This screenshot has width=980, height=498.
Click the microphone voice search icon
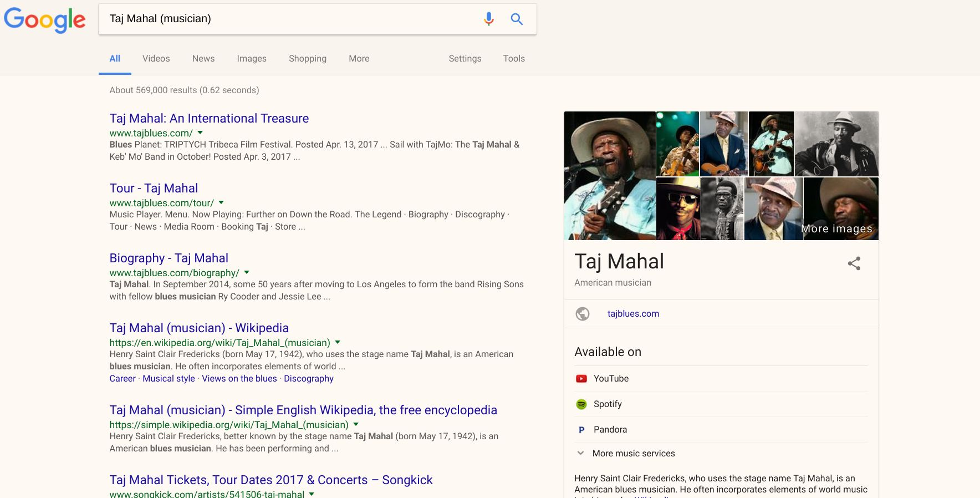point(488,19)
